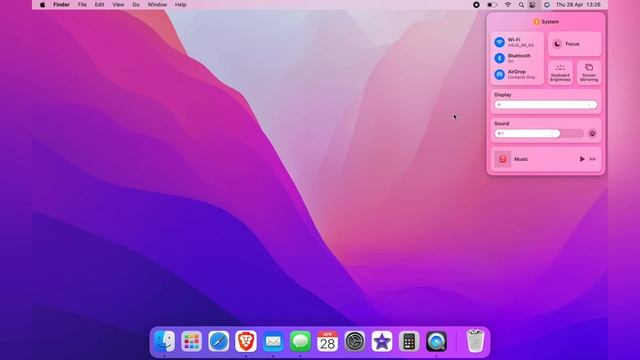
Task: Open the sound output AirPlay selector
Action: tap(592, 133)
